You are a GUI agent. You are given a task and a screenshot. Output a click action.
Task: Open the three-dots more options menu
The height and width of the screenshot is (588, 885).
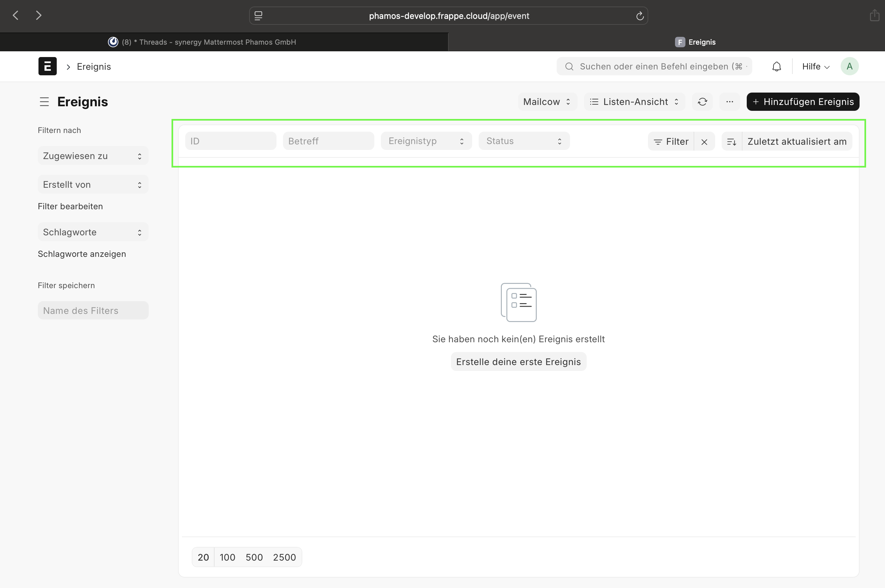[729, 102]
